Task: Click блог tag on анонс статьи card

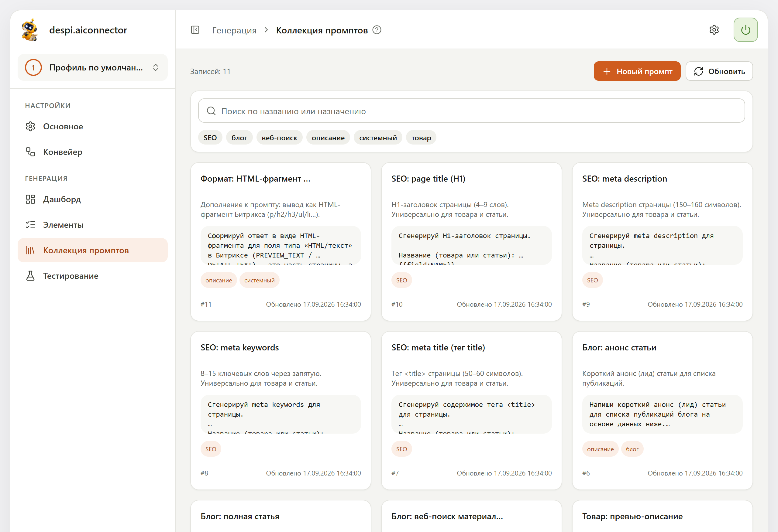Action: 632,449
